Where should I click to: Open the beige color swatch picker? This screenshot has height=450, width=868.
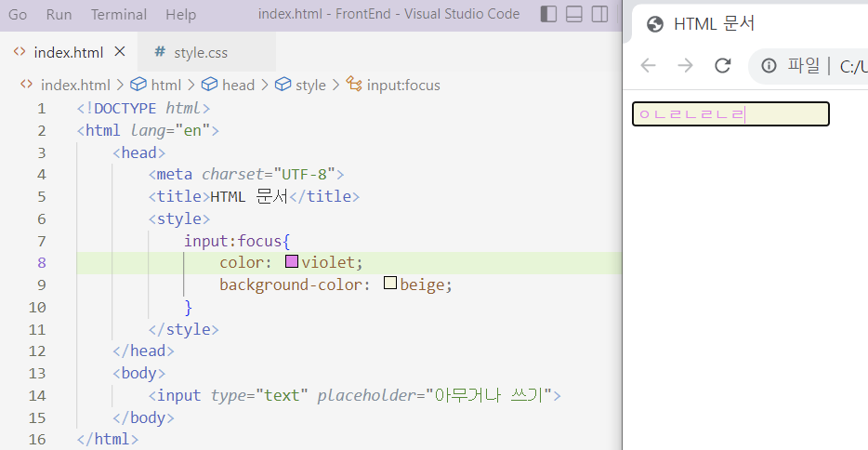[x=390, y=284]
